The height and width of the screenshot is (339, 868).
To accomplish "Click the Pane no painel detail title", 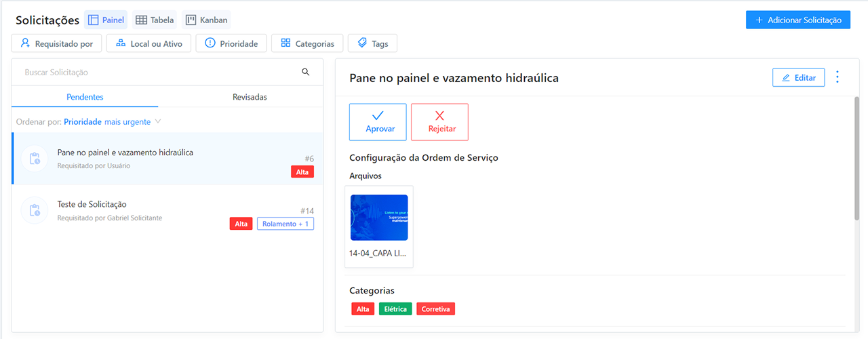I will coord(454,78).
